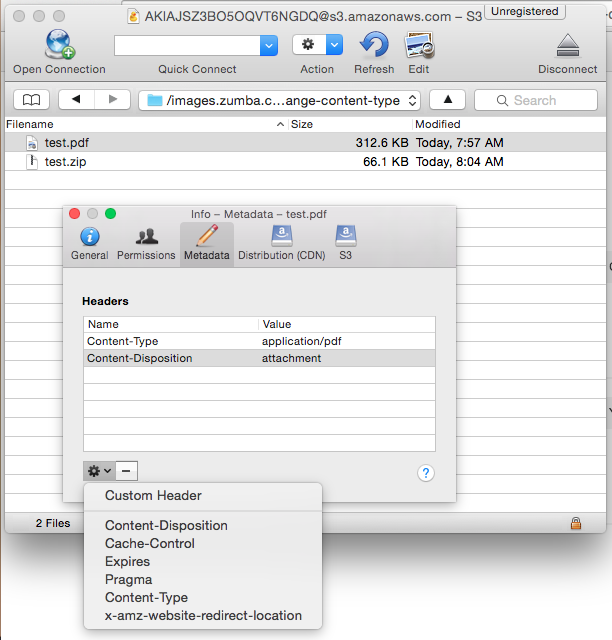
Task: Remove the header with the minus button
Action: click(127, 471)
